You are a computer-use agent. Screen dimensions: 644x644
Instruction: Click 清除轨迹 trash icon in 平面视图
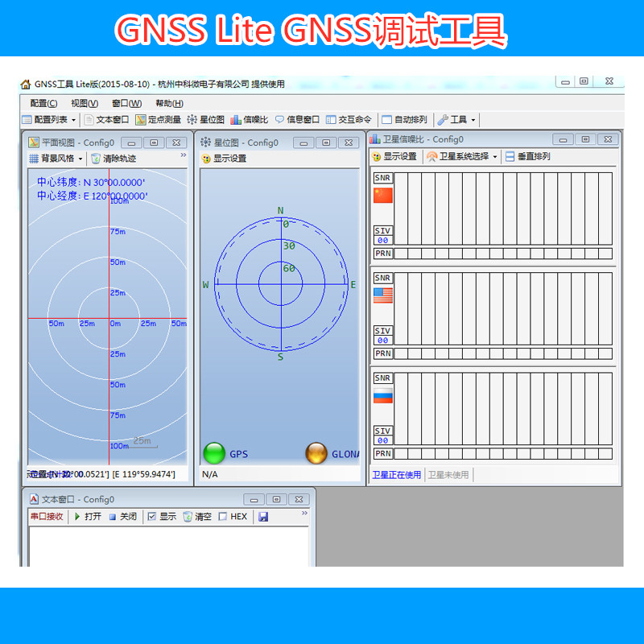pos(96,159)
